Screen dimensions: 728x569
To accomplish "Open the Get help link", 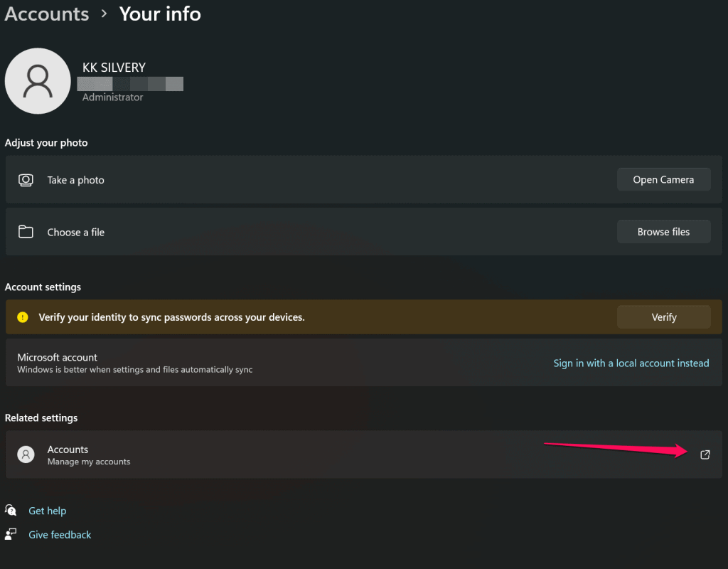I will point(48,511).
